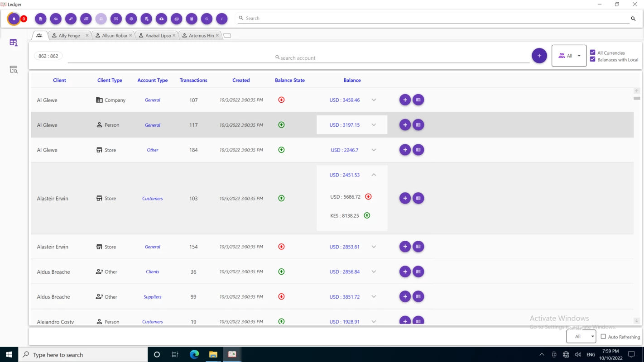
Task: Click the R$ currency toolbar icon
Action: coord(116,19)
